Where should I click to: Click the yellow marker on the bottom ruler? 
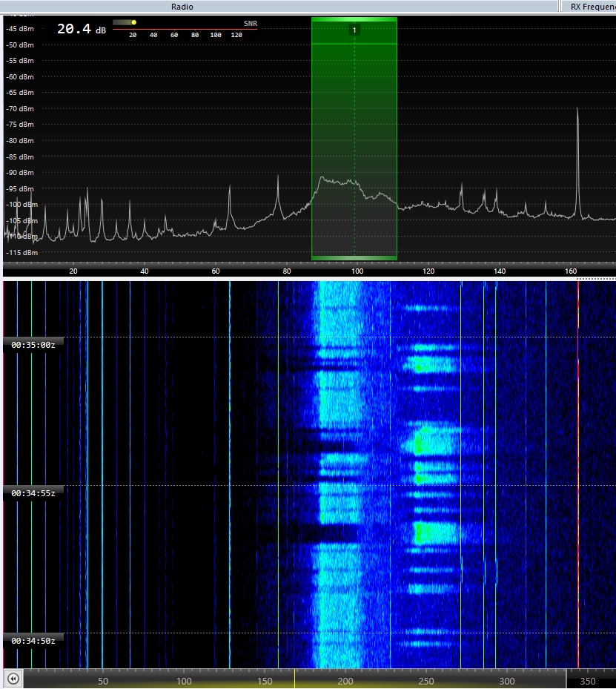(x=294, y=679)
